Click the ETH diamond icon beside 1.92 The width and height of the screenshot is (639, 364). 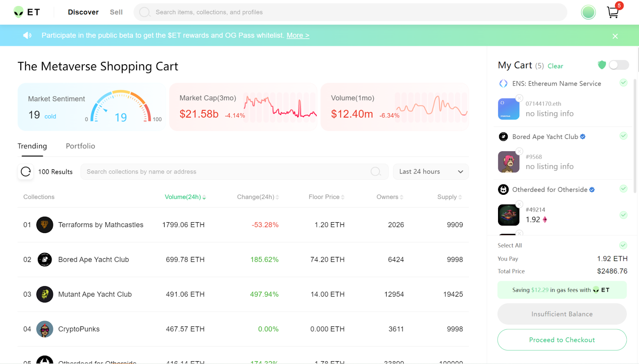(x=545, y=220)
